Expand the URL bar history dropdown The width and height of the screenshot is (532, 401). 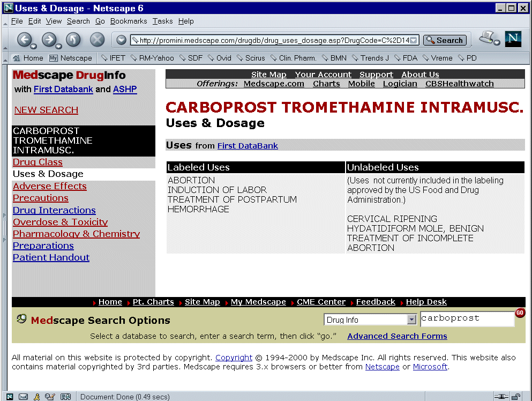(x=414, y=40)
